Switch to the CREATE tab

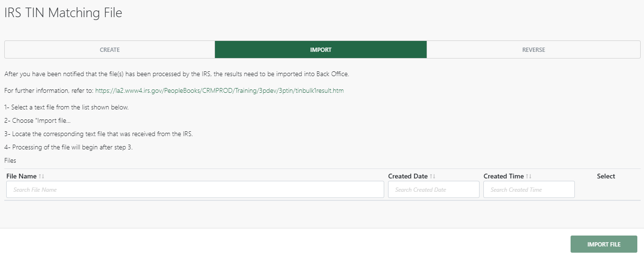(x=110, y=49)
